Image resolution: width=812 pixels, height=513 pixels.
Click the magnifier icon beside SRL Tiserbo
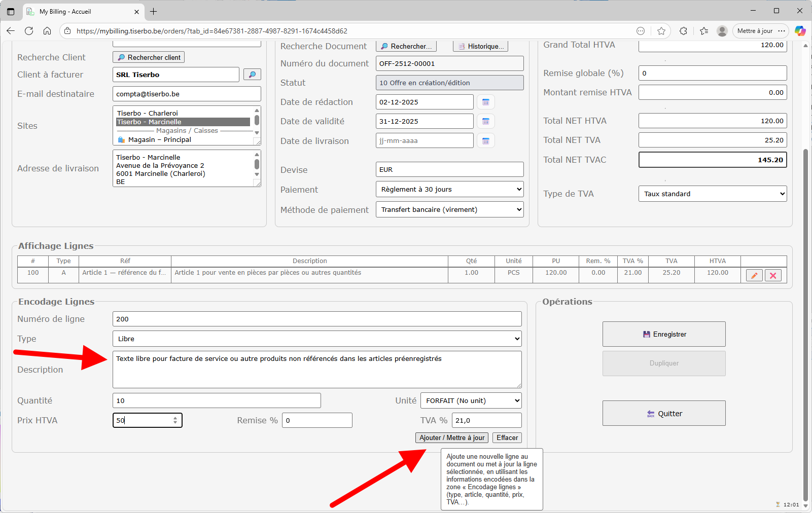coord(252,75)
